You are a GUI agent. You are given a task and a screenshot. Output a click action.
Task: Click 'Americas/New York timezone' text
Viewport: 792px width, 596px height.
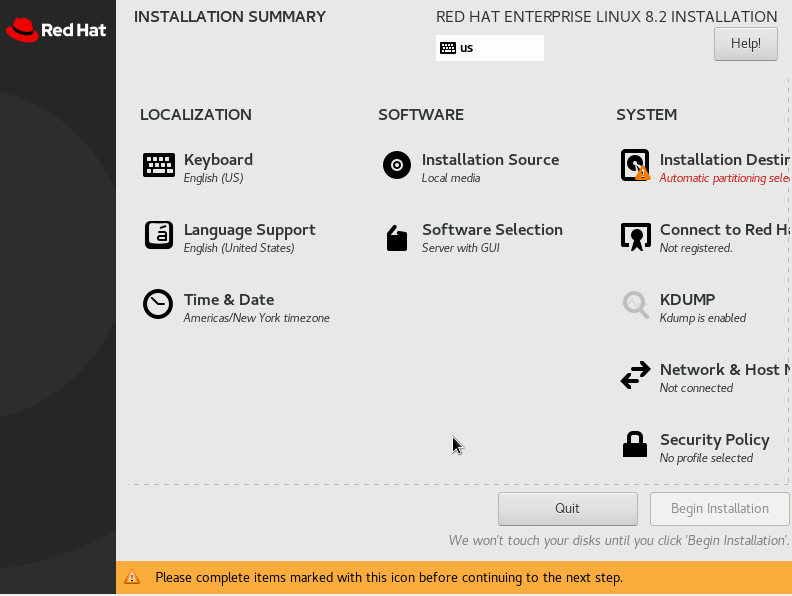(257, 318)
